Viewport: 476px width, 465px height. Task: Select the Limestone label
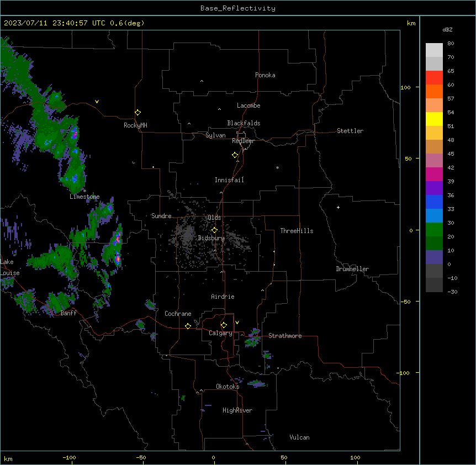pyautogui.click(x=84, y=197)
